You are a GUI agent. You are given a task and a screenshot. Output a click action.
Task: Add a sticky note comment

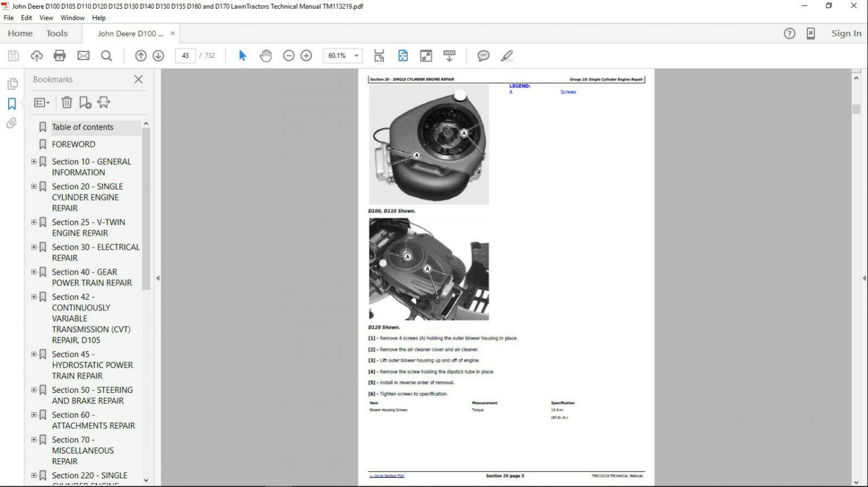tap(483, 56)
